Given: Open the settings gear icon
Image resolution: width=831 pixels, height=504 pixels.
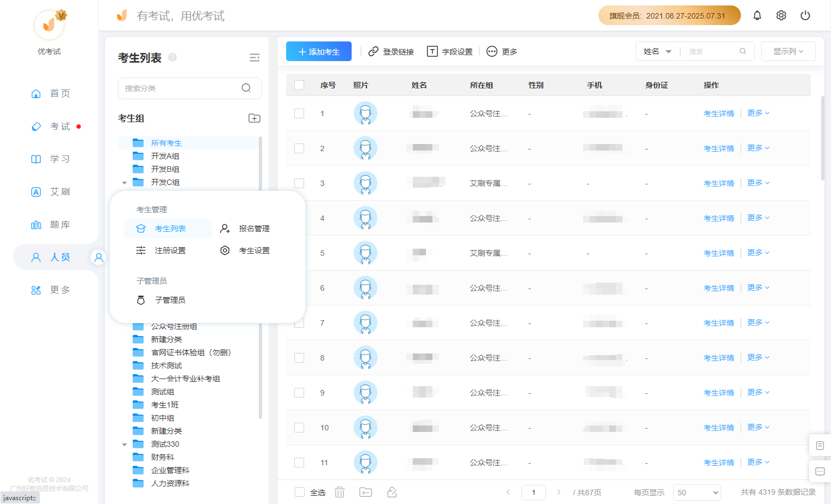Looking at the screenshot, I should (781, 15).
